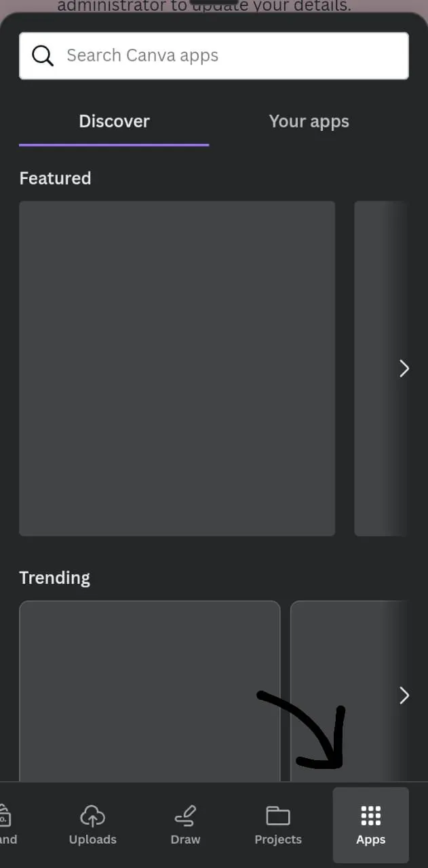The width and height of the screenshot is (428, 868).
Task: Open the Uploads cloud icon
Action: (x=93, y=815)
